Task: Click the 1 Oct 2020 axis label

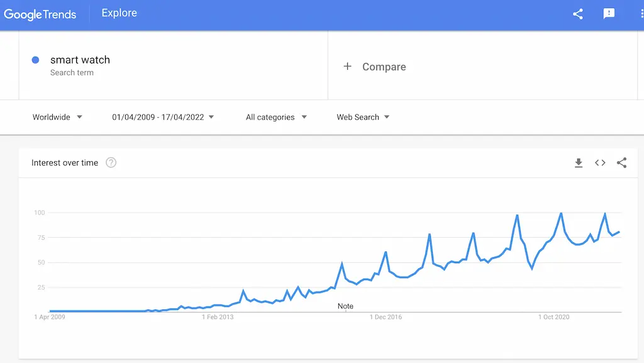Action: [x=553, y=317]
